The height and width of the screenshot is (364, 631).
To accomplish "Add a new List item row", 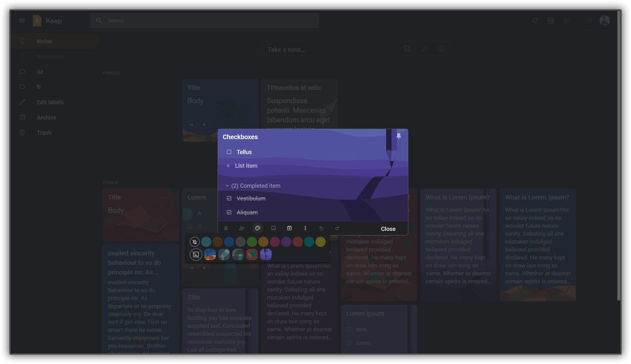I will 246,166.
